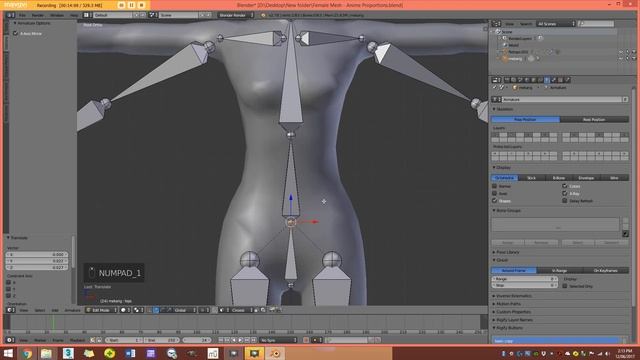The image size is (640, 360).
Task: Set bone display to Wire
Action: 614,178
